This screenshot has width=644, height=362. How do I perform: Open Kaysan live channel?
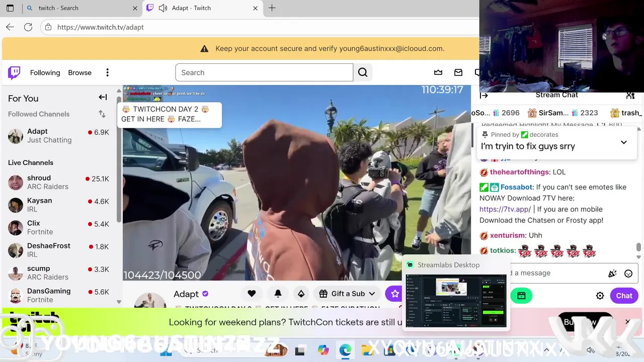pyautogui.click(x=58, y=205)
